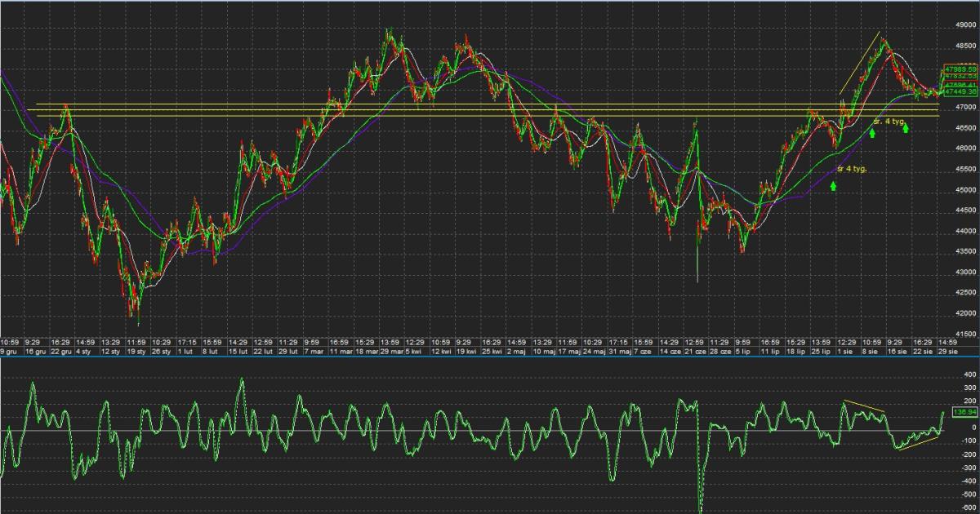Click the 49000 price axis label

pos(964,24)
